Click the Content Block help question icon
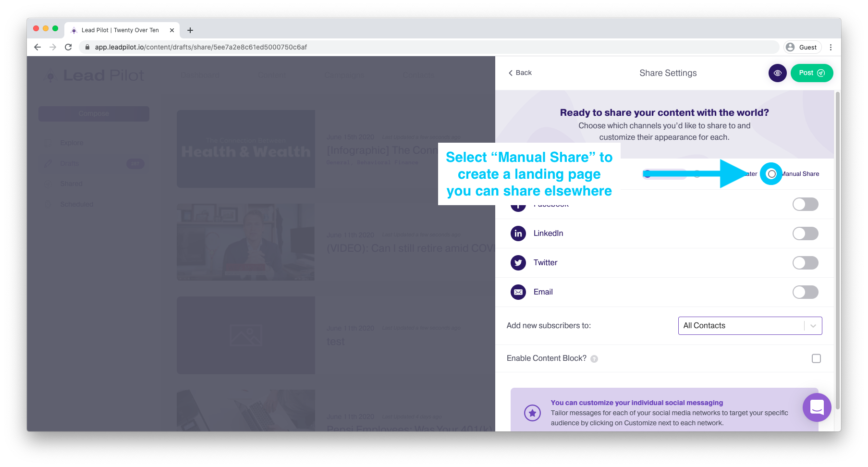The width and height of the screenshot is (868, 467). (x=594, y=359)
